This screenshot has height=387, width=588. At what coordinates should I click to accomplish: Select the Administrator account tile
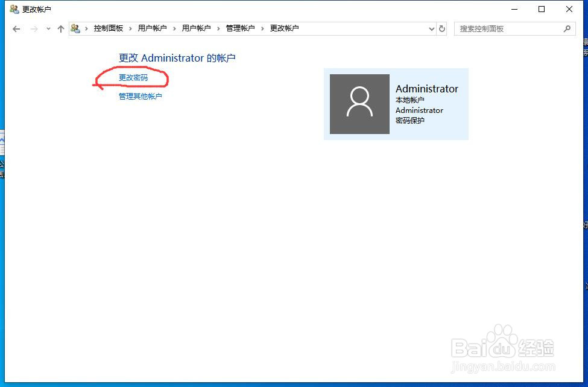pos(396,104)
